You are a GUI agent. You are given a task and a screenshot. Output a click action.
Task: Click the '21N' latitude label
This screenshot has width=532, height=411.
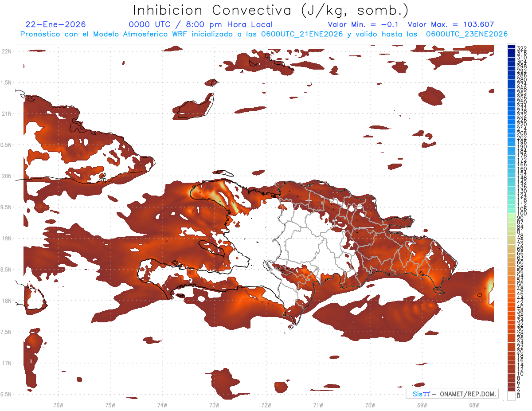6,114
